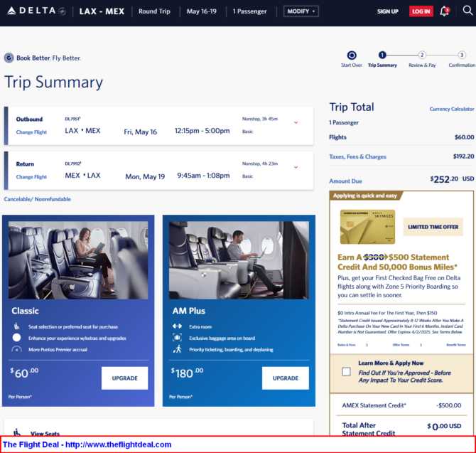
Task: Click the SkyMiles gold card image
Action: coord(367,227)
